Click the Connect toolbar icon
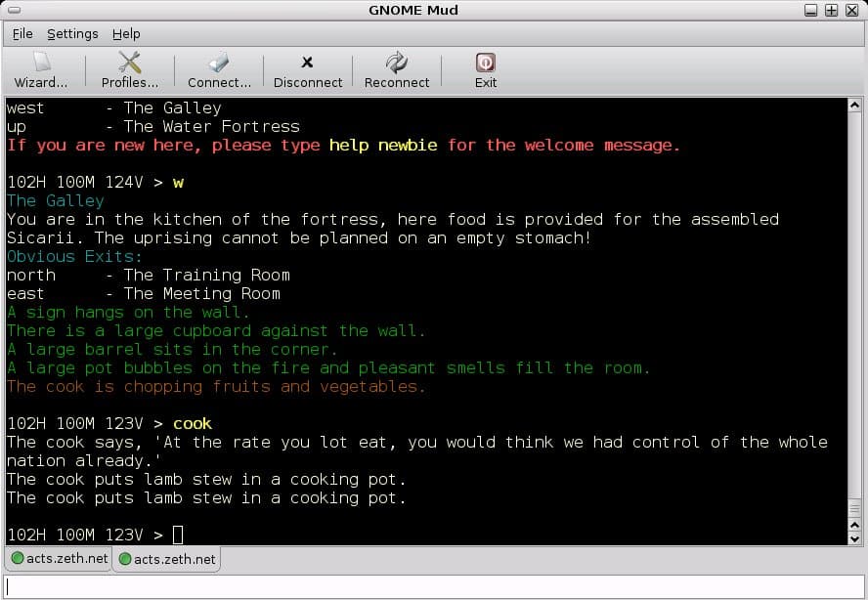This screenshot has width=868, height=600. pyautogui.click(x=219, y=62)
